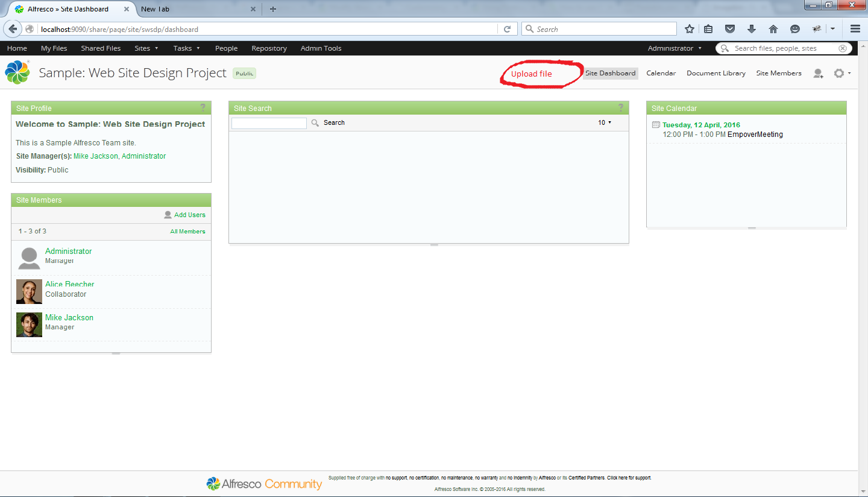The width and height of the screenshot is (868, 497).
Task: Close the New Tab browser tab
Action: (253, 9)
